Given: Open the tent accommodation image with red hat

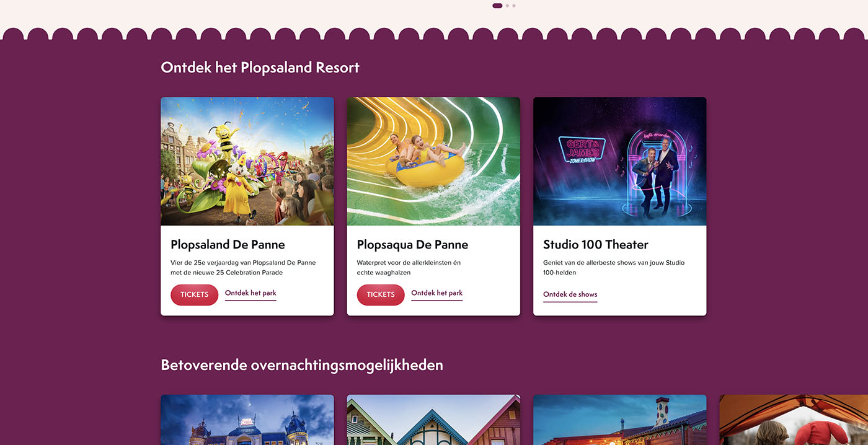Looking at the screenshot, I should point(794,420).
